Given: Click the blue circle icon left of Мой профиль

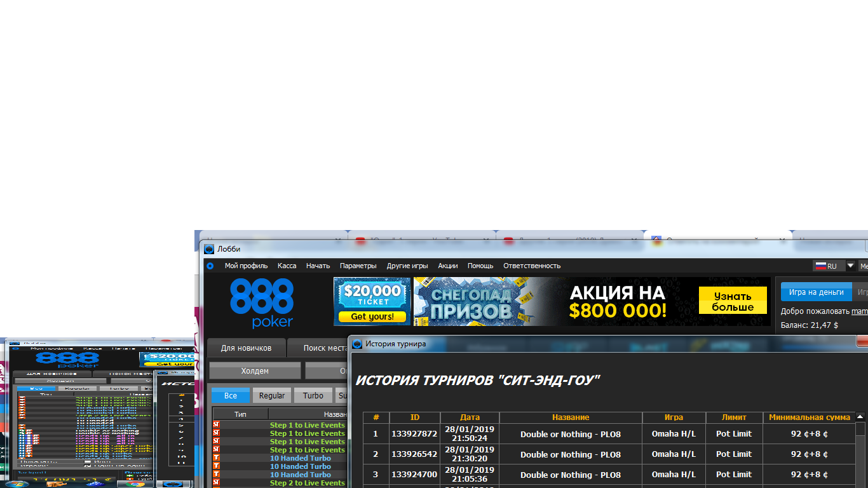Looking at the screenshot, I should (x=210, y=266).
